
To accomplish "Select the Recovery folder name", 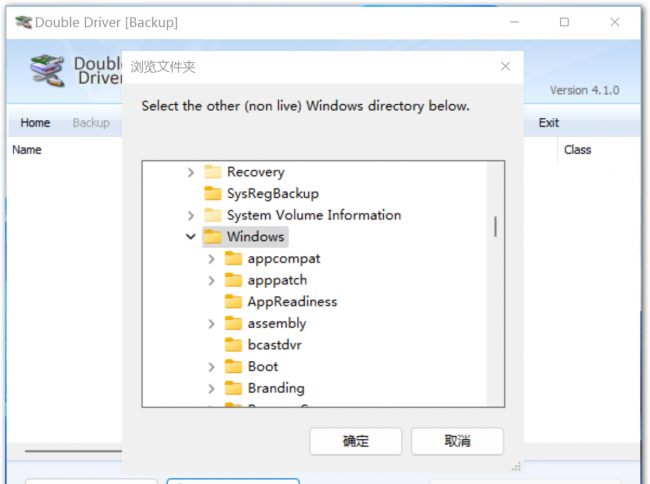I will coord(256,172).
